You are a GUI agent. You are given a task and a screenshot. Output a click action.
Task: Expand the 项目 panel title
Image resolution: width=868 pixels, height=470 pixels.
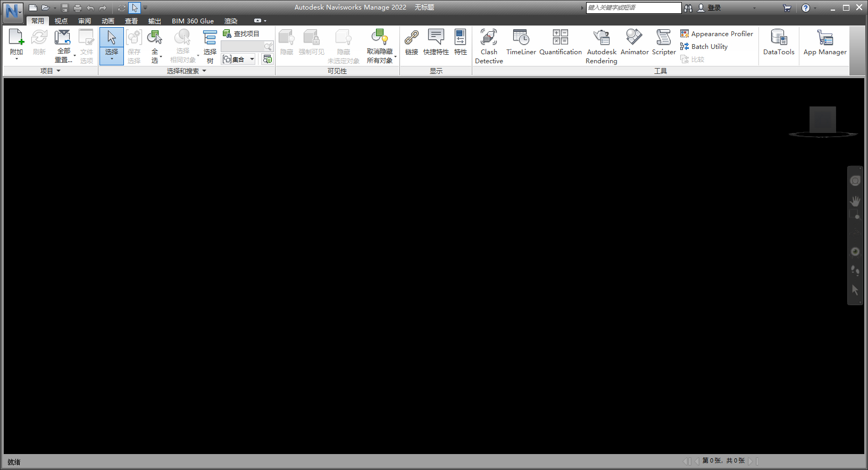point(50,71)
